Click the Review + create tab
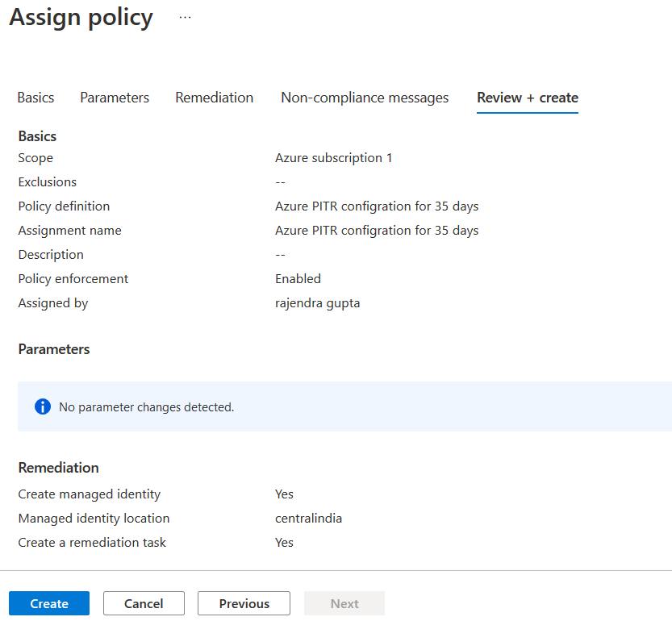This screenshot has width=672, height=621. pyautogui.click(x=528, y=98)
